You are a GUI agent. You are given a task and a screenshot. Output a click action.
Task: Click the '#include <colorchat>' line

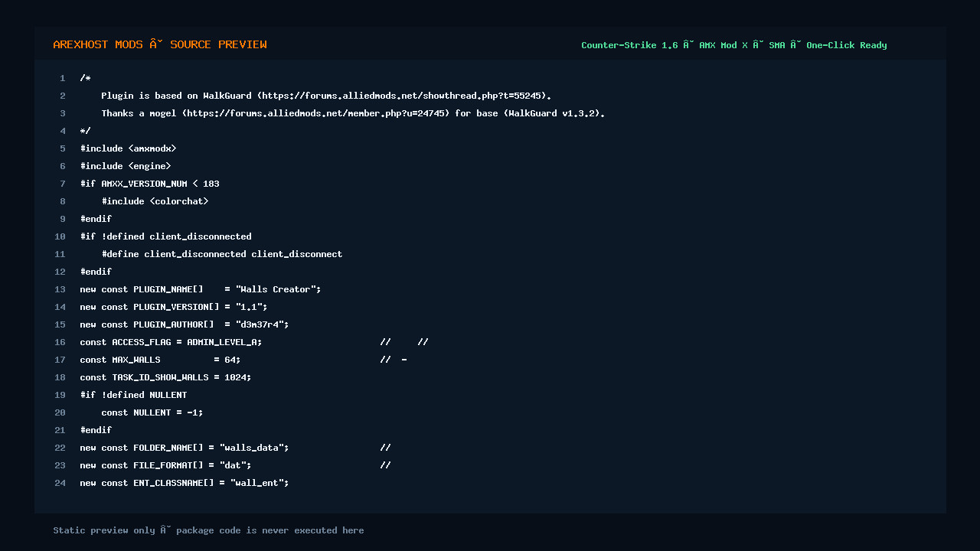(x=155, y=201)
